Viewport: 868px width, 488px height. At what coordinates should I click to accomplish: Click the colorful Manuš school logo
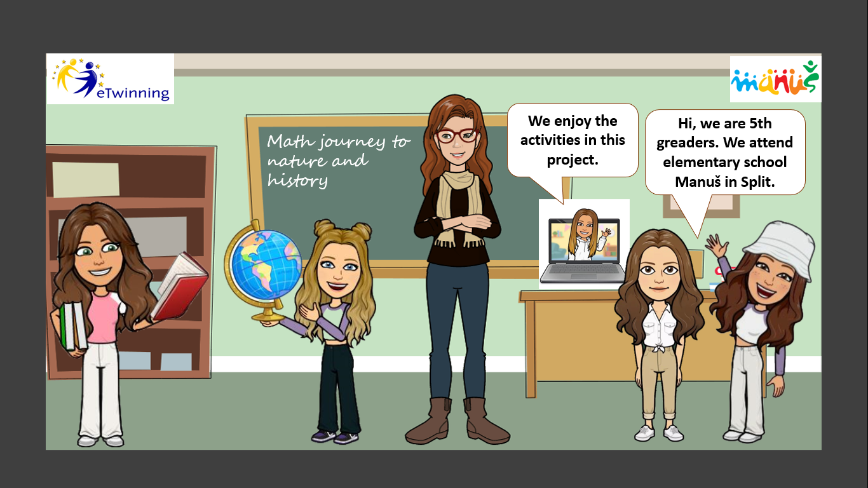point(775,79)
